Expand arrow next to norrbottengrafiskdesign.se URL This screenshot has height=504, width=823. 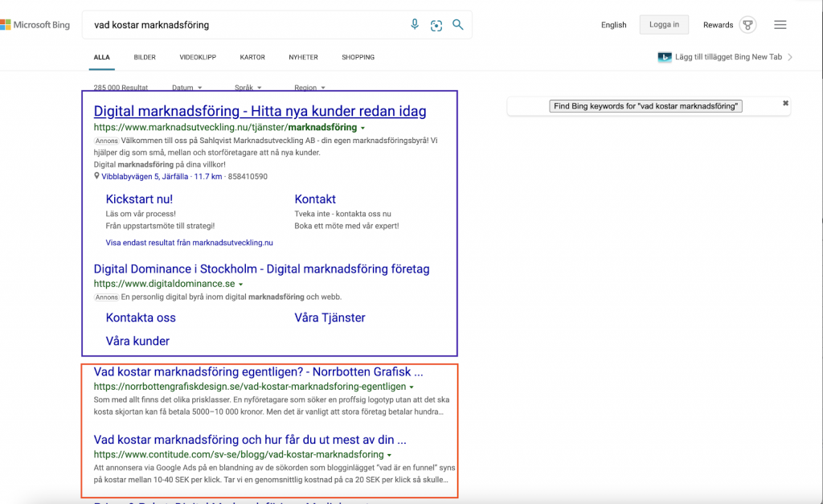411,387
